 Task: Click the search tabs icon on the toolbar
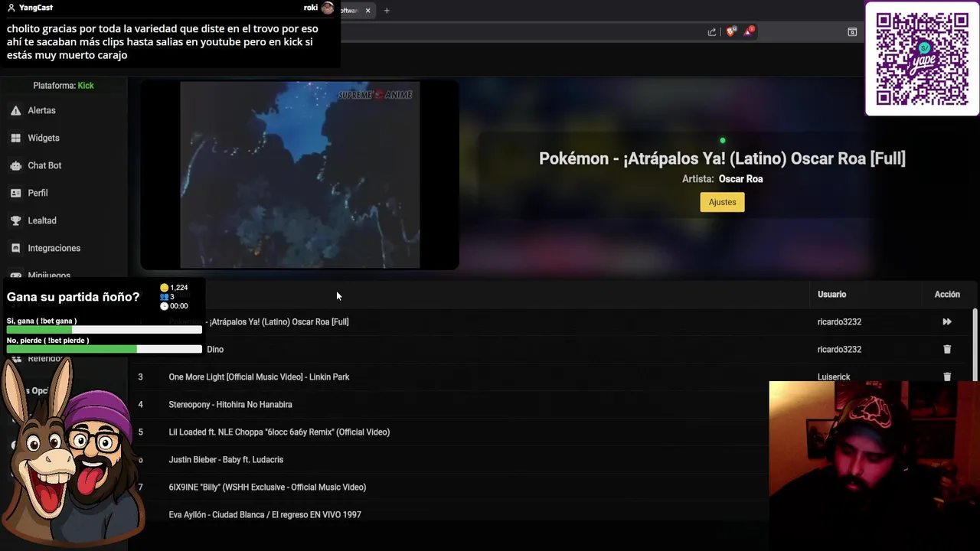[x=852, y=32]
